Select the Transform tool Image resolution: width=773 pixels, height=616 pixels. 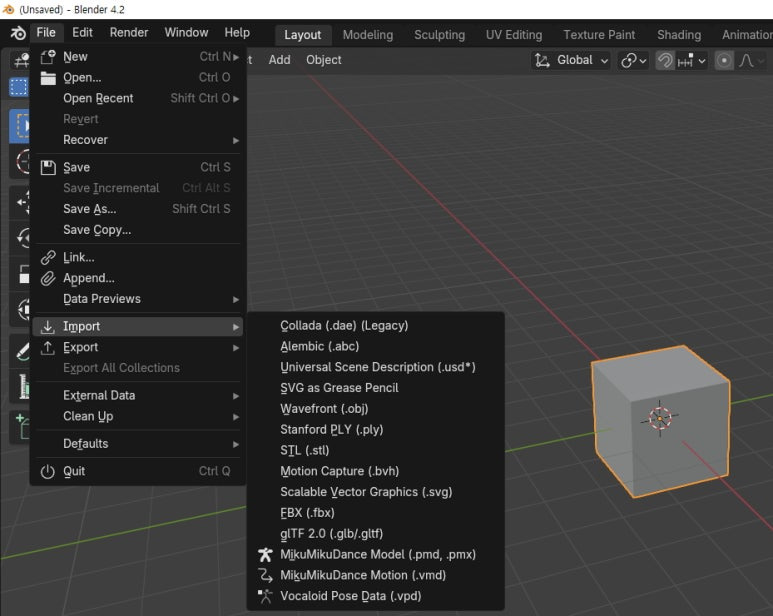click(x=21, y=309)
